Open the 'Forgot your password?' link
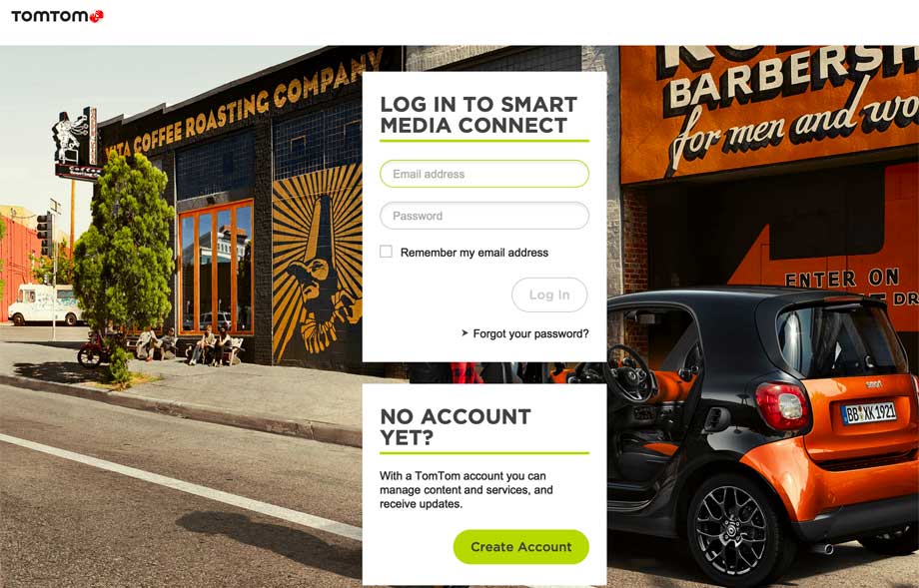 tap(530, 333)
